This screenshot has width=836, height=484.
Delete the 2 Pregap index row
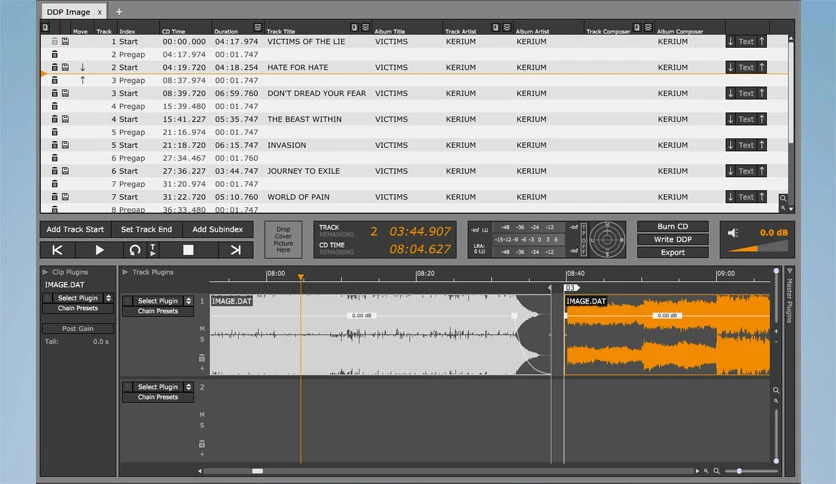(x=54, y=54)
